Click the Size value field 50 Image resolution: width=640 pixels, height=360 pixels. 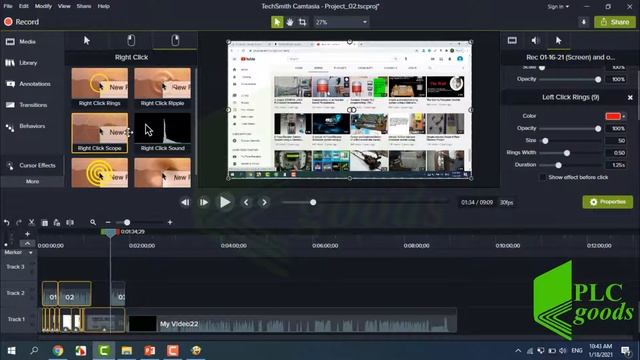[616, 141]
